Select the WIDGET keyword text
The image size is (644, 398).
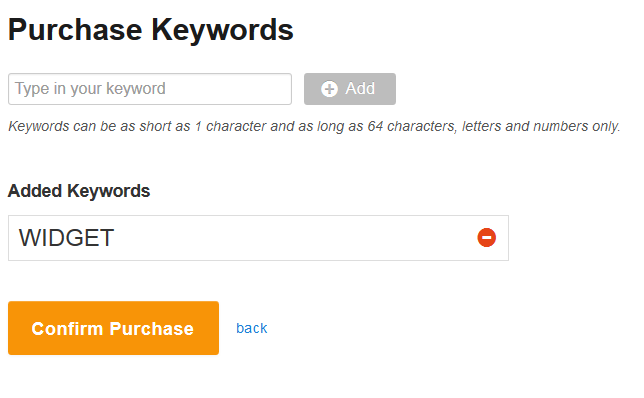(66, 238)
